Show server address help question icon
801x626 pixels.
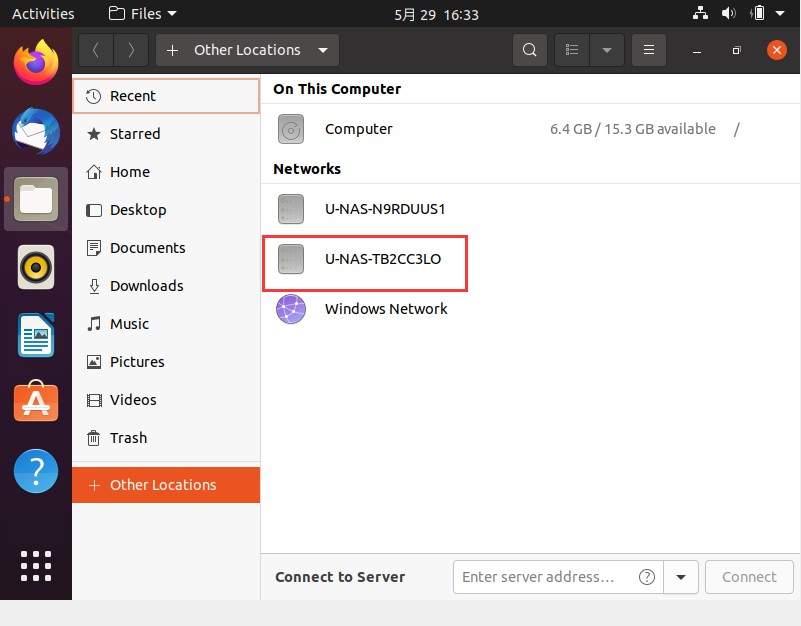tap(647, 577)
